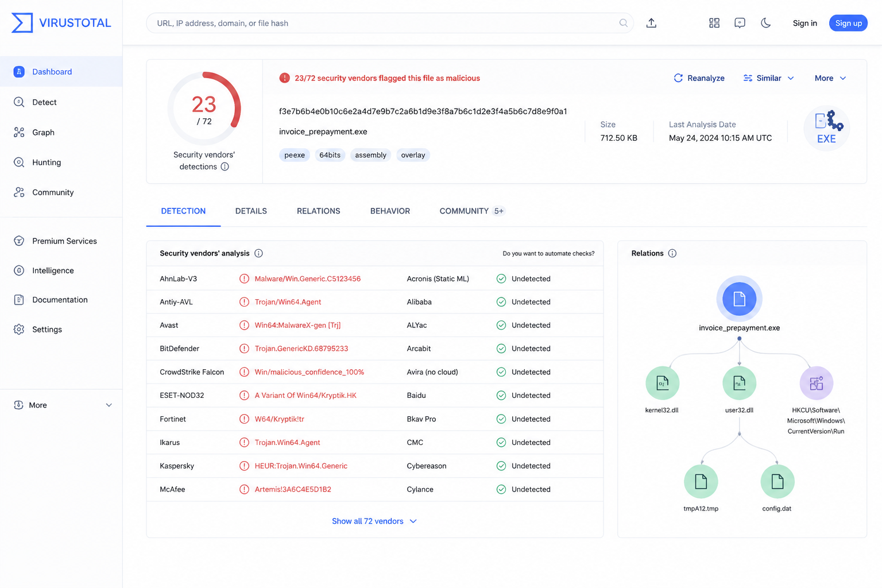The height and width of the screenshot is (588, 882).
Task: Click 'Do you want to automate checks?'
Action: (548, 253)
